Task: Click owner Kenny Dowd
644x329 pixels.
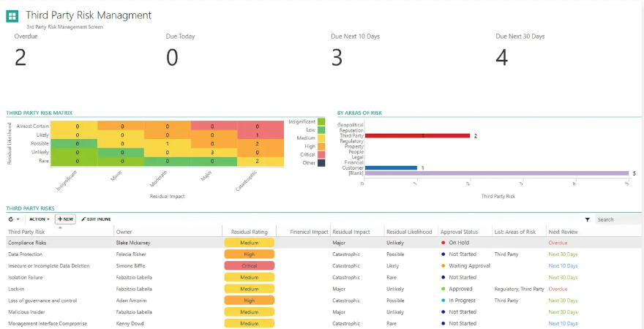Action: point(130,323)
